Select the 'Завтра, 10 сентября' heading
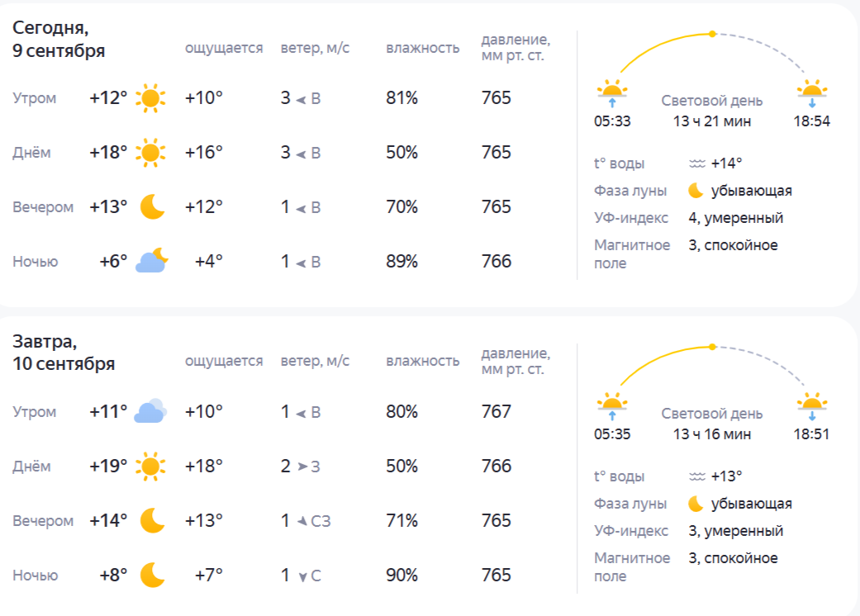 tap(64, 353)
